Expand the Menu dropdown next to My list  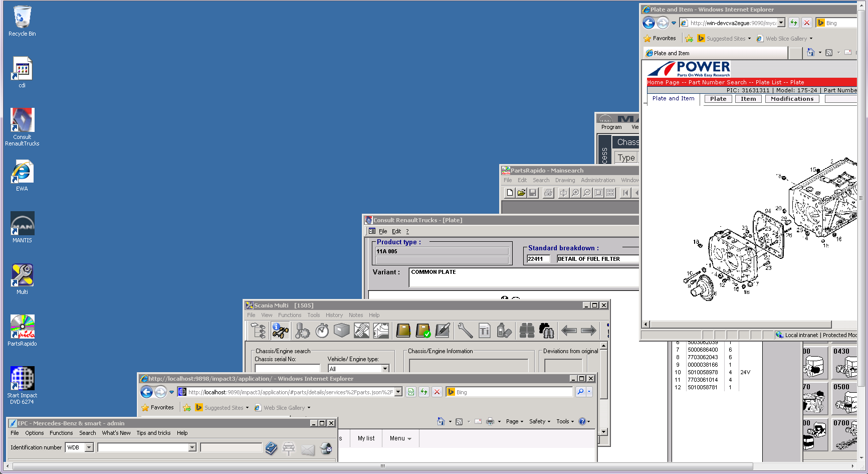pyautogui.click(x=400, y=438)
